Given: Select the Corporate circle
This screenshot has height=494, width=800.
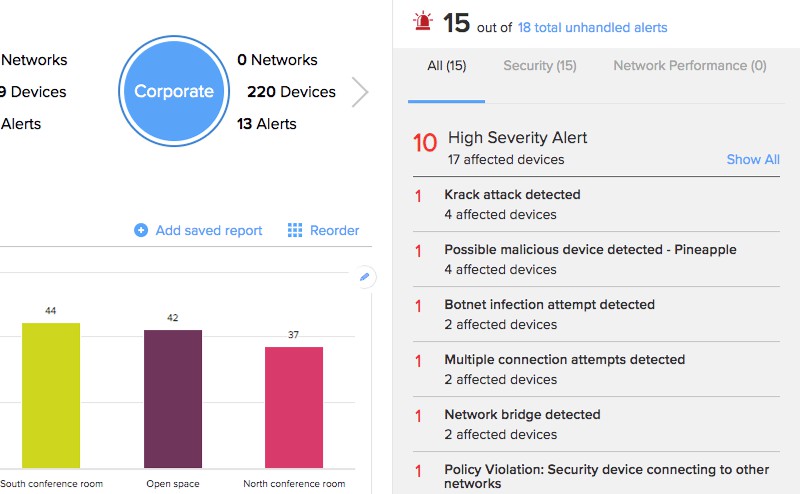Looking at the screenshot, I should [174, 91].
